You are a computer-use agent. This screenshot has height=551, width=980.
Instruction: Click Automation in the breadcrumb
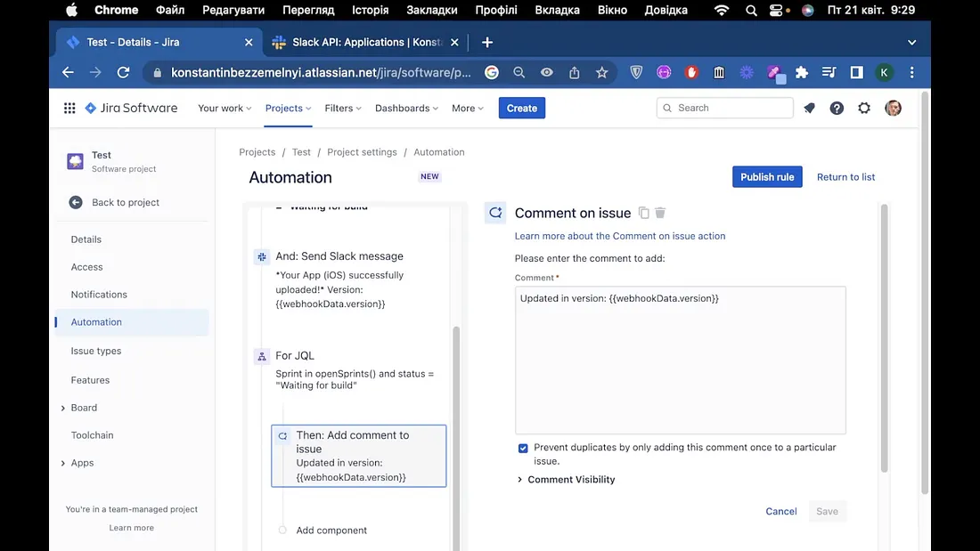[438, 152]
